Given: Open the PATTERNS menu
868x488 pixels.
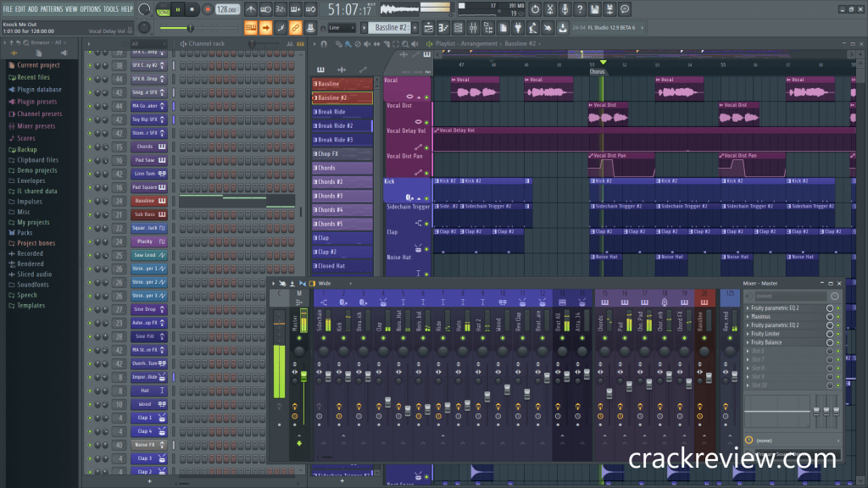Looking at the screenshot, I should [52, 8].
